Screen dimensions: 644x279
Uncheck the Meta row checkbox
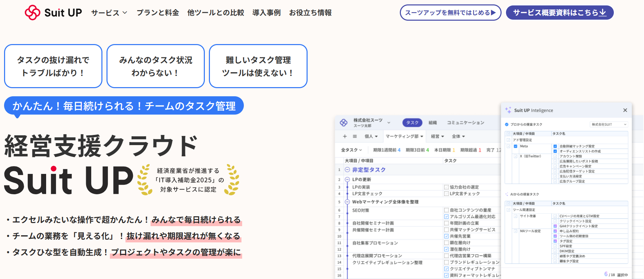tap(515, 146)
